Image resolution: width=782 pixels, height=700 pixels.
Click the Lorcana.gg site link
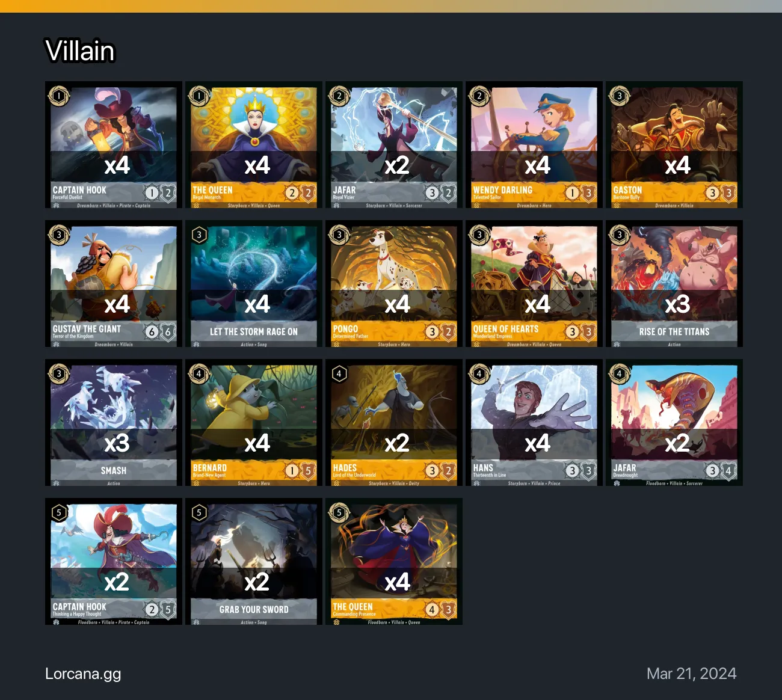click(83, 674)
